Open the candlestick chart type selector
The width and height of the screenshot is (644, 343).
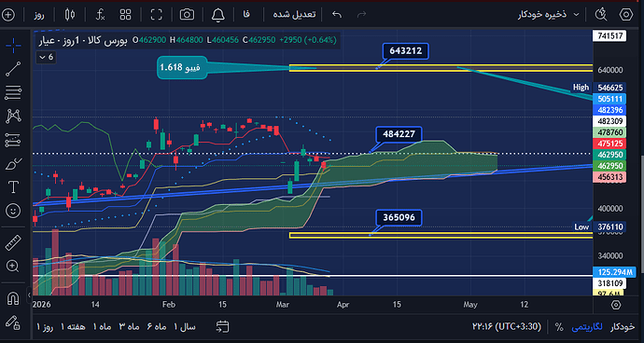click(70, 15)
